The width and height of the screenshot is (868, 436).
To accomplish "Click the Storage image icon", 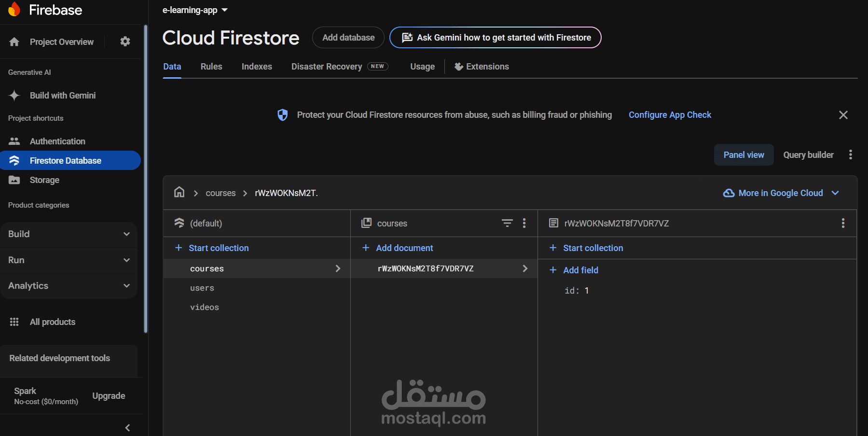I will 14,180.
